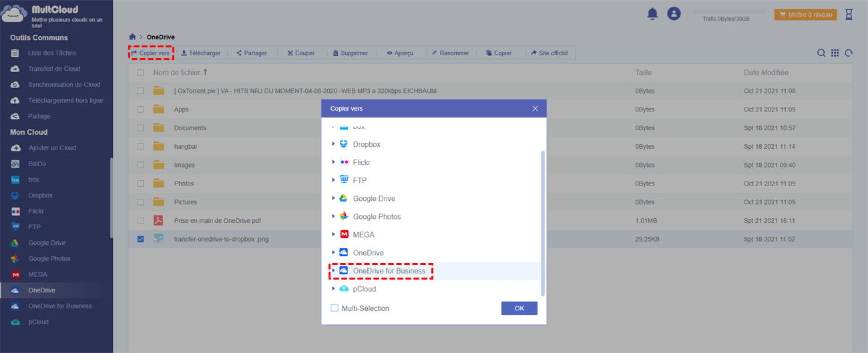Screen dimensions: 868x353
Task: Click the pCloud icon in dialog tree
Action: pos(344,289)
